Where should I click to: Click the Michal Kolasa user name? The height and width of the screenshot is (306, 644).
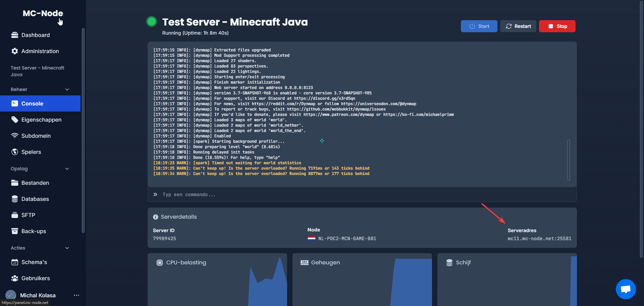click(38, 295)
